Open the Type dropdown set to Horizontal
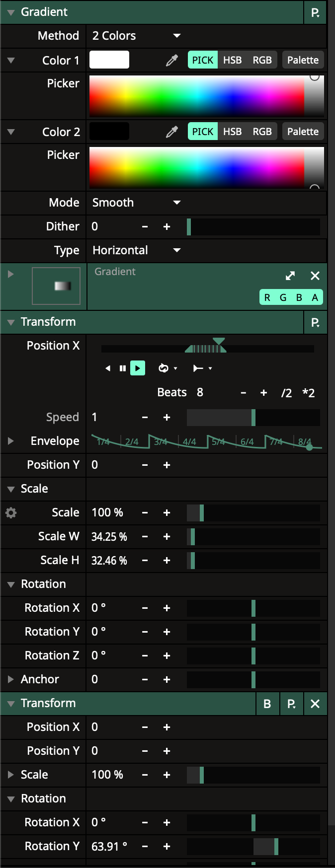 [x=135, y=250]
